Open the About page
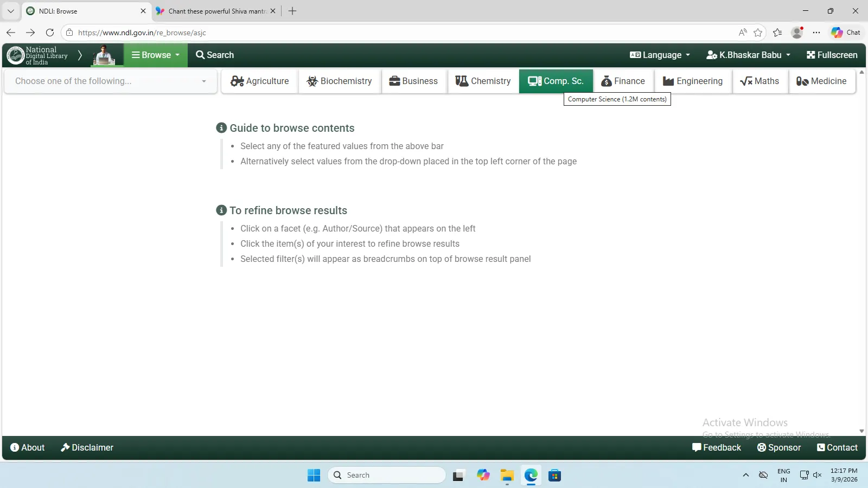Image resolution: width=868 pixels, height=488 pixels. coord(28,448)
